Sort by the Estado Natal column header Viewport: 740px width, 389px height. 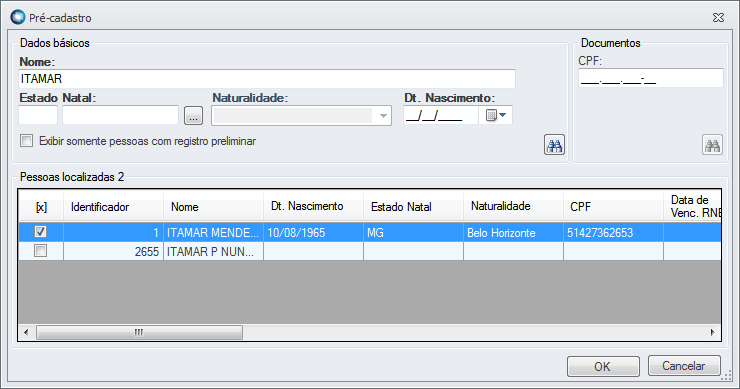tap(413, 206)
